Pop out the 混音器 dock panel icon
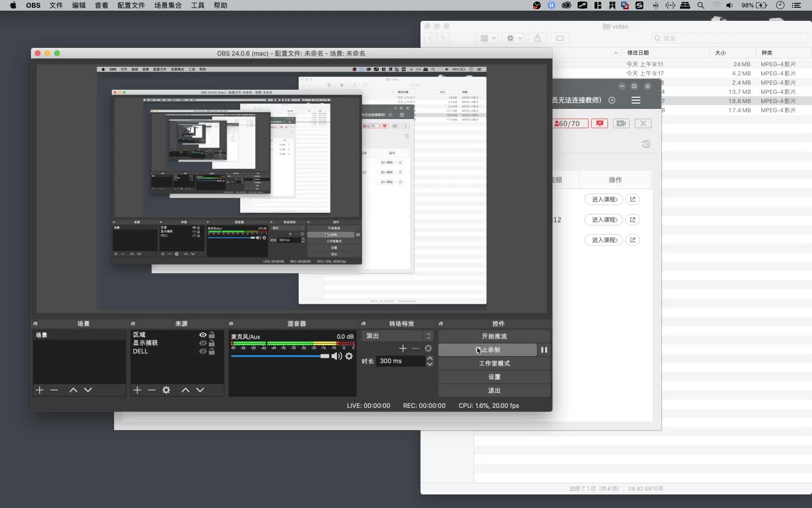This screenshot has width=812, height=508. pyautogui.click(x=231, y=324)
